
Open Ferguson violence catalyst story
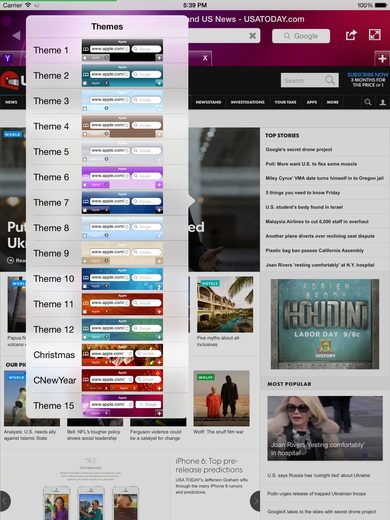(155, 435)
